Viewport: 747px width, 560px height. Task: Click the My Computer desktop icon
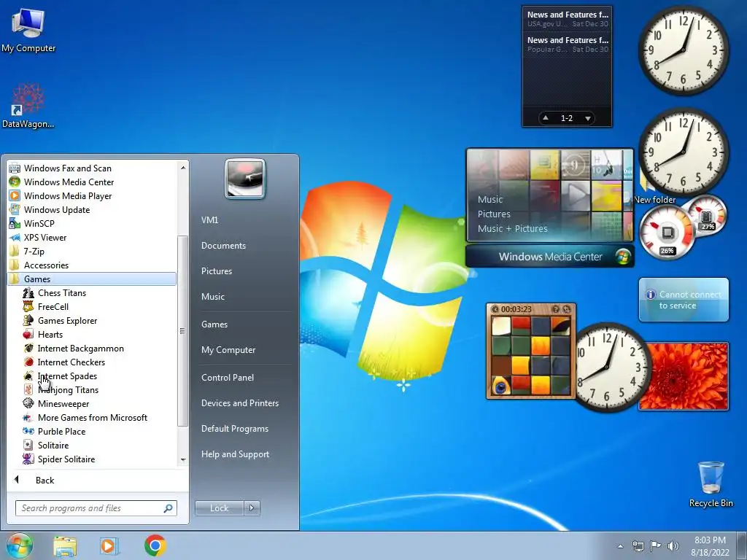coord(28,30)
